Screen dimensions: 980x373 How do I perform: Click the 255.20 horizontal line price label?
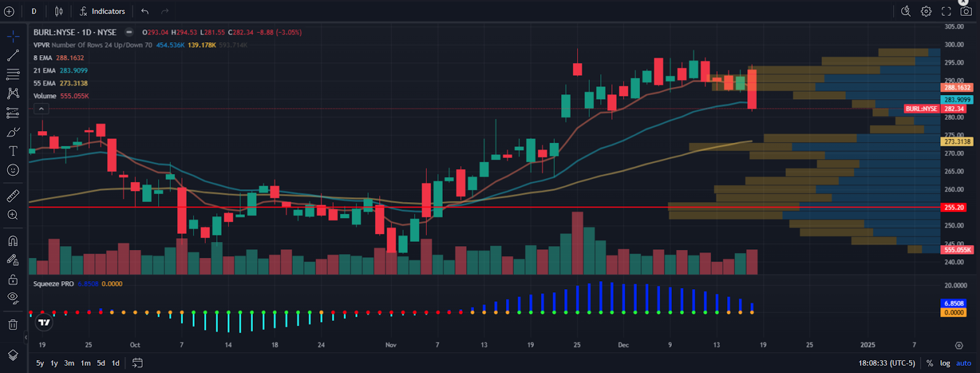pos(954,207)
